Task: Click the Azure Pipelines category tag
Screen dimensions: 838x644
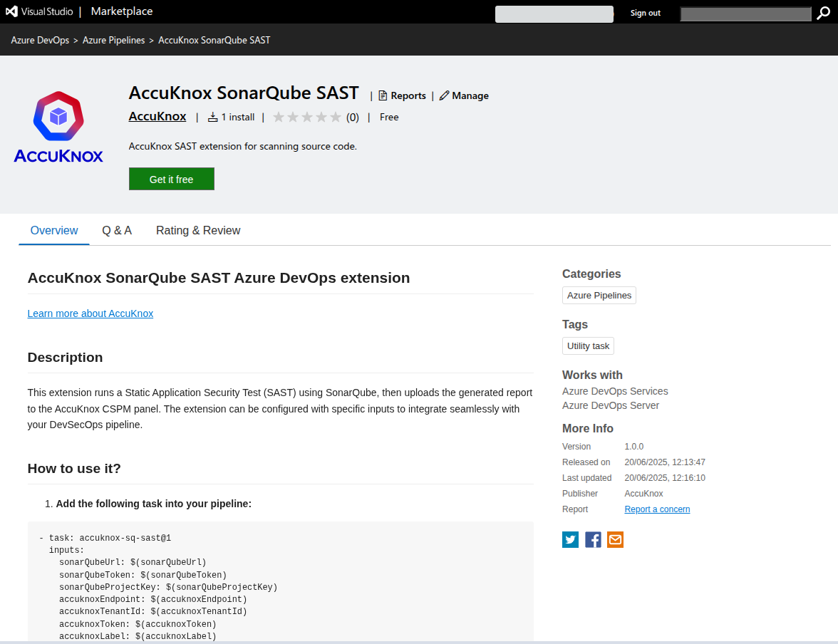Action: pos(599,296)
